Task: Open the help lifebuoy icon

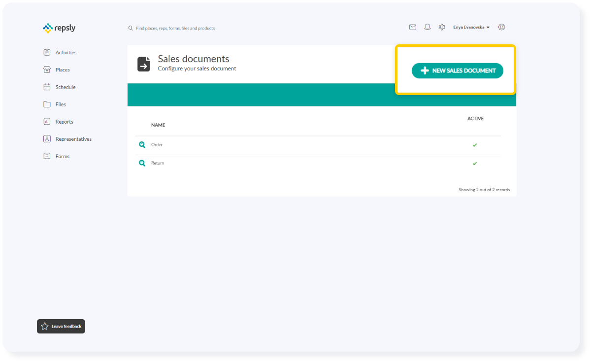Action: (x=501, y=27)
